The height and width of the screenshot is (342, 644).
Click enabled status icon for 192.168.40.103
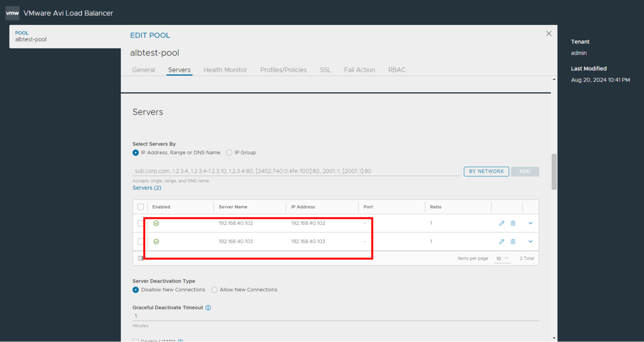point(156,242)
